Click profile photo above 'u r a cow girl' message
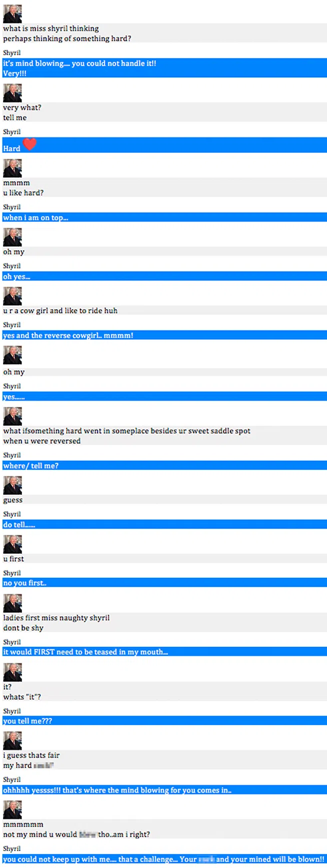 [12, 296]
